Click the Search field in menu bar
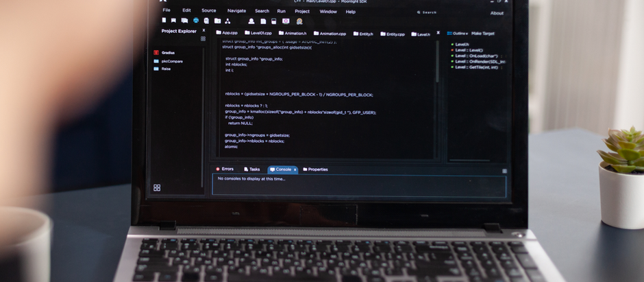Viewport: 644px width, 282px height. 427,12
